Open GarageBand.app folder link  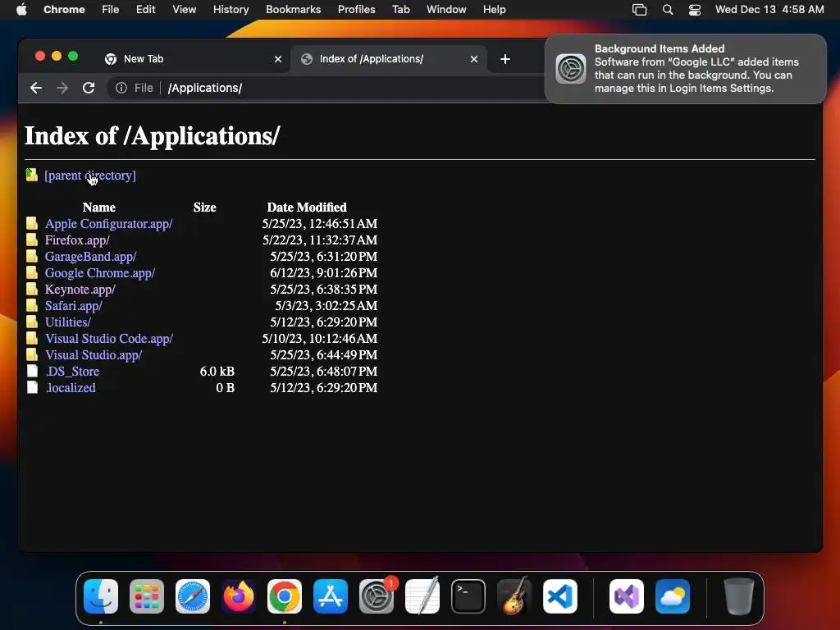[90, 257]
